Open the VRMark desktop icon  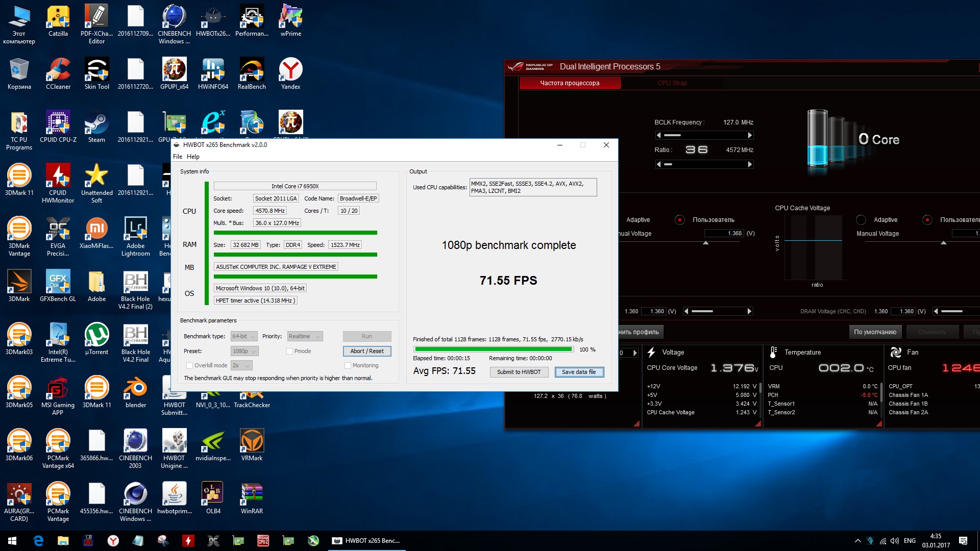click(x=252, y=445)
